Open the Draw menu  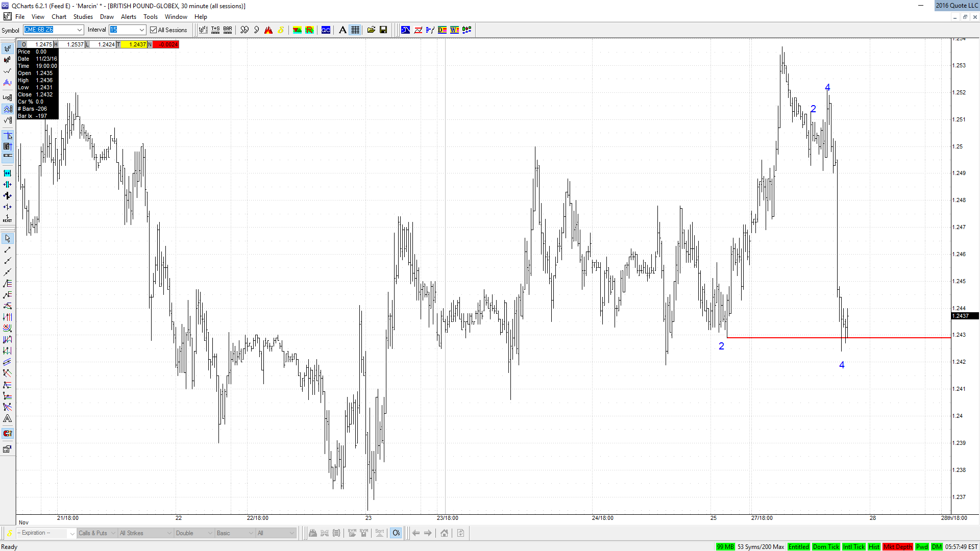[107, 17]
